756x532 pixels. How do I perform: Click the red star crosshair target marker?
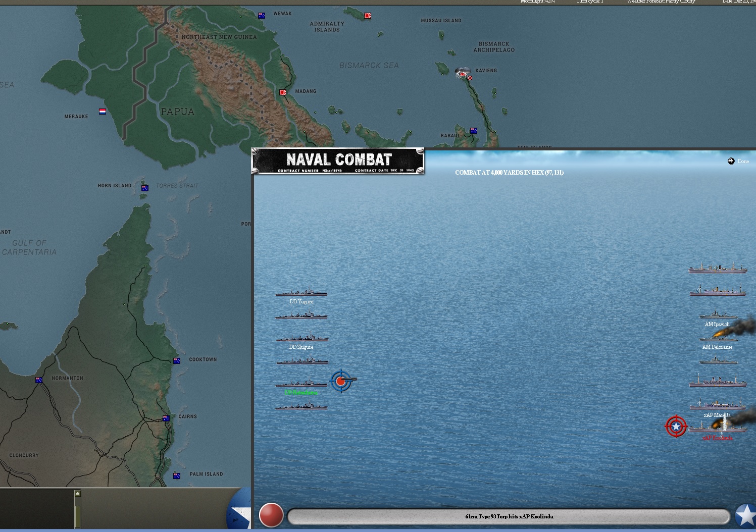click(x=676, y=427)
